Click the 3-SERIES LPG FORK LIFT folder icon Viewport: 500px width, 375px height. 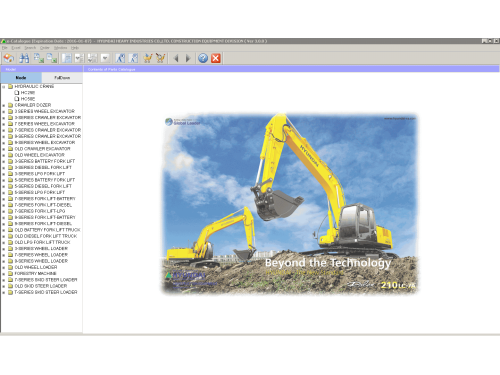click(10, 174)
